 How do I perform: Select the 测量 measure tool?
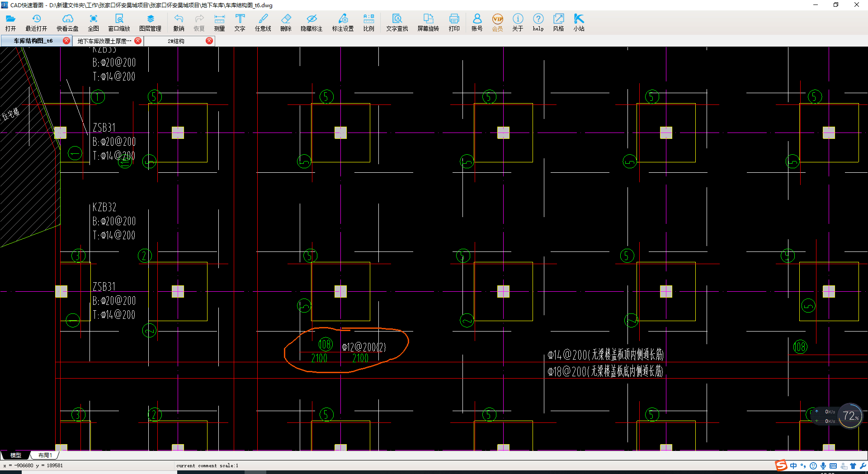coord(219,23)
